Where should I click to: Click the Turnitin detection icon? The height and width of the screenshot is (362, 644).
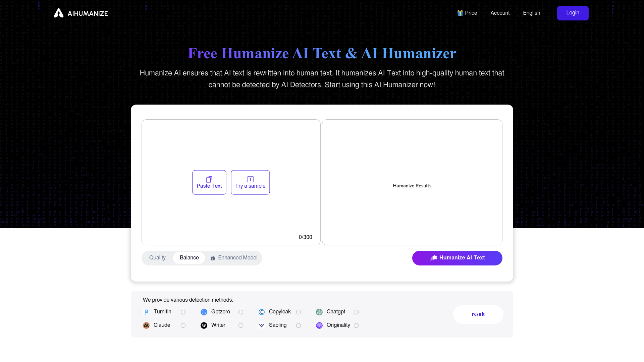[146, 312]
